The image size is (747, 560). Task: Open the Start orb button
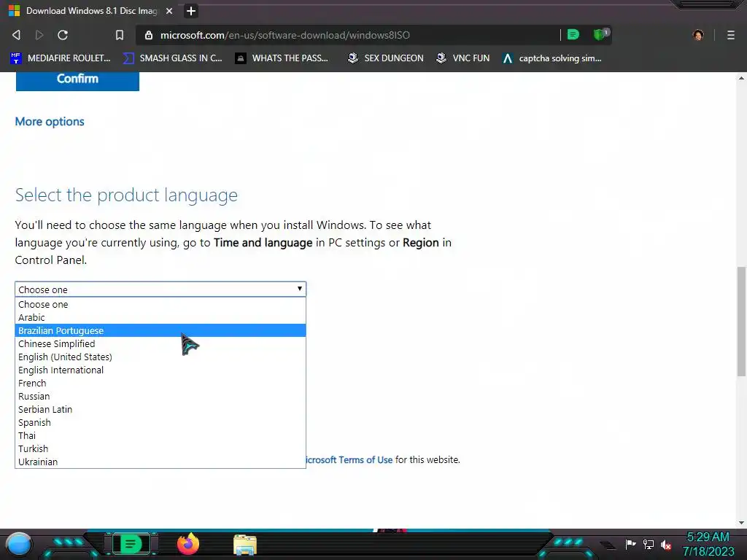tap(19, 544)
